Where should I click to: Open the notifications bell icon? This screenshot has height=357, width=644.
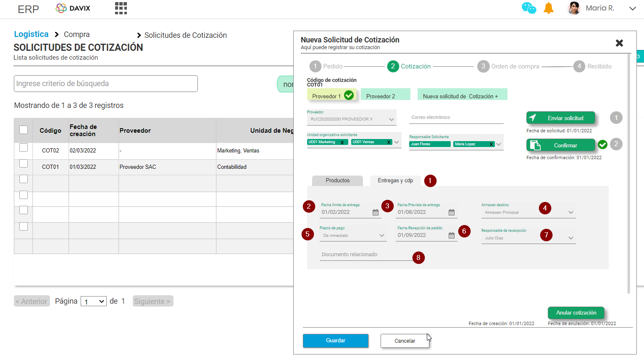click(549, 8)
